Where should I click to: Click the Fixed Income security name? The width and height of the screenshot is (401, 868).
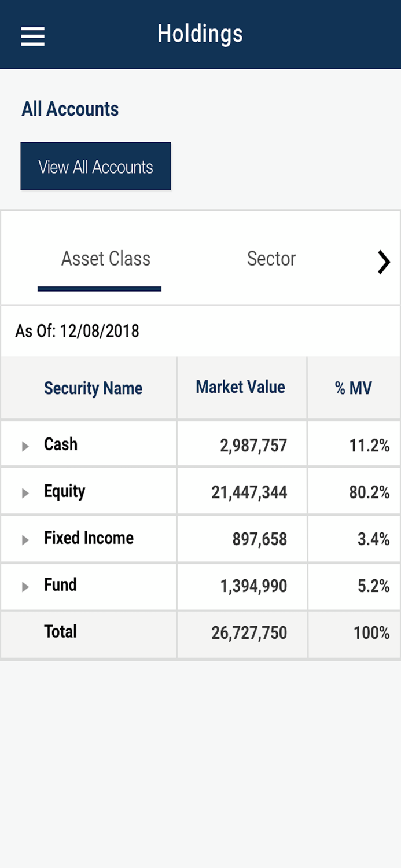[89, 538]
